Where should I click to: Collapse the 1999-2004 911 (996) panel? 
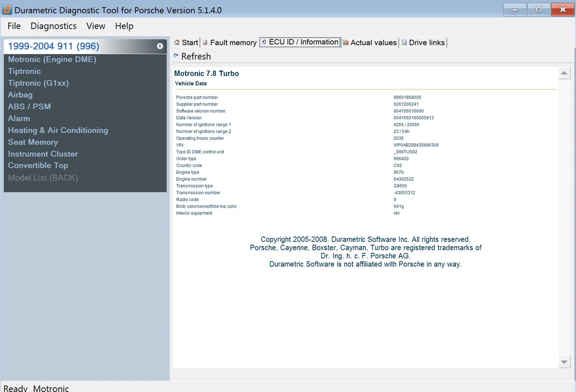click(160, 46)
